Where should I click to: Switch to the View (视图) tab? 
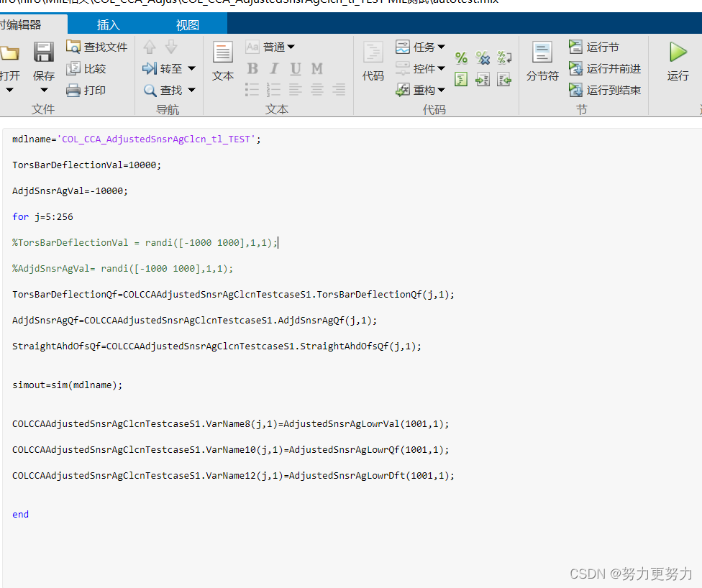(x=187, y=24)
